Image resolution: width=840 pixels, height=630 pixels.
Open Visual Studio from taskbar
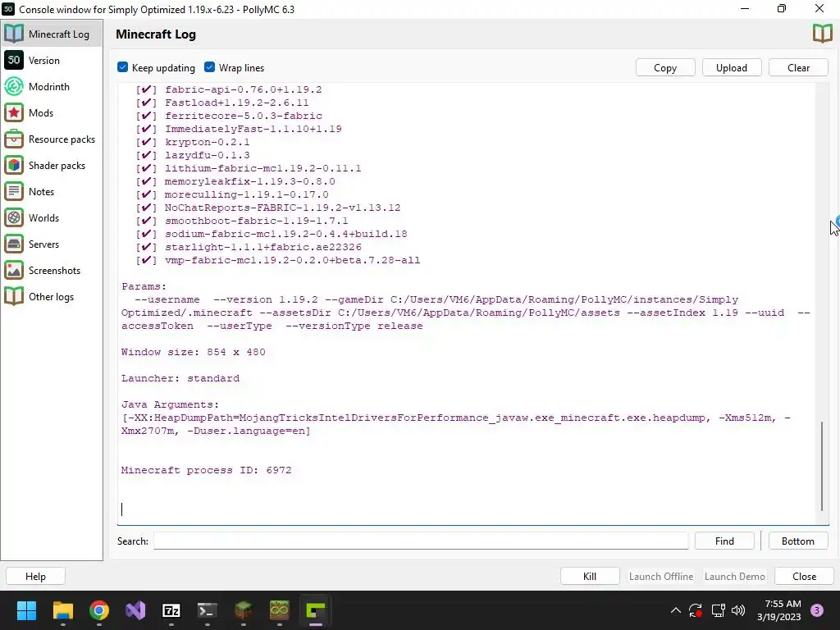click(135, 610)
